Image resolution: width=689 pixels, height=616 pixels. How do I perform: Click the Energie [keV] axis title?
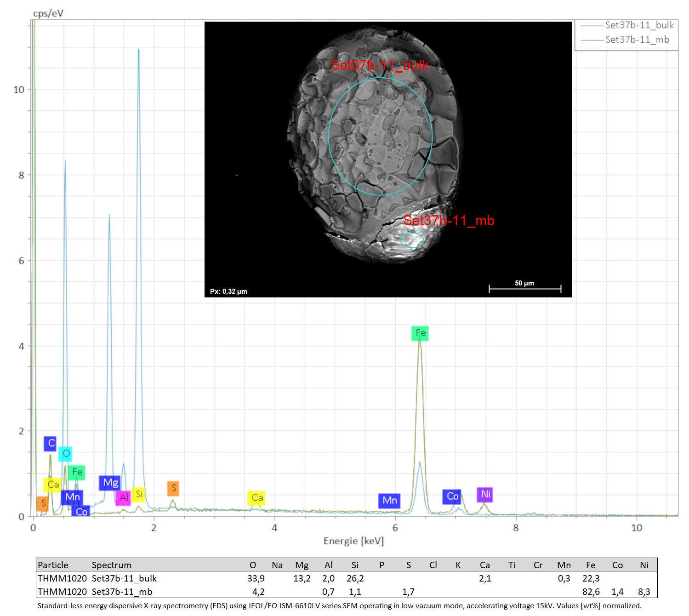click(353, 541)
